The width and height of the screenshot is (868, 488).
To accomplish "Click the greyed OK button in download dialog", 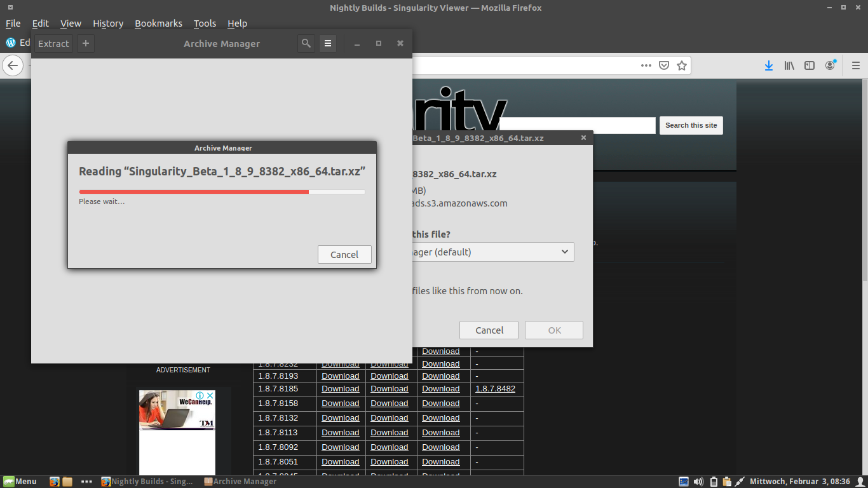I will click(554, 330).
